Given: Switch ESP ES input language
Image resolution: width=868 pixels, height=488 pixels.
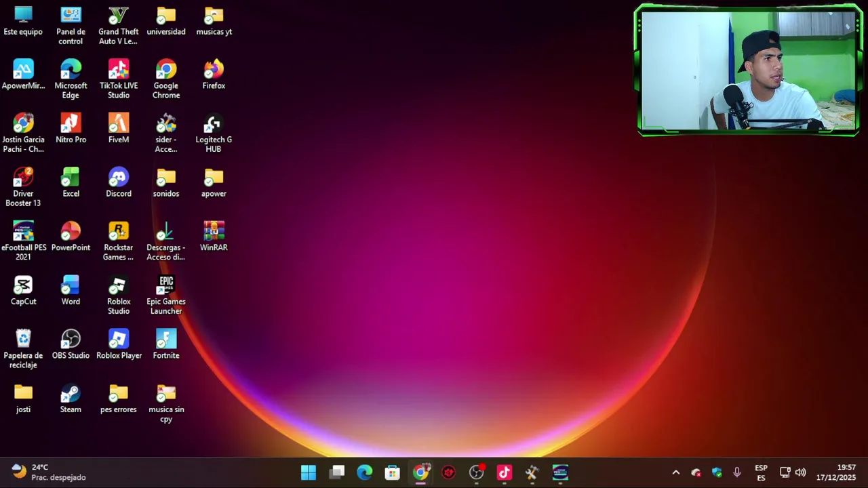Looking at the screenshot, I should (x=761, y=472).
